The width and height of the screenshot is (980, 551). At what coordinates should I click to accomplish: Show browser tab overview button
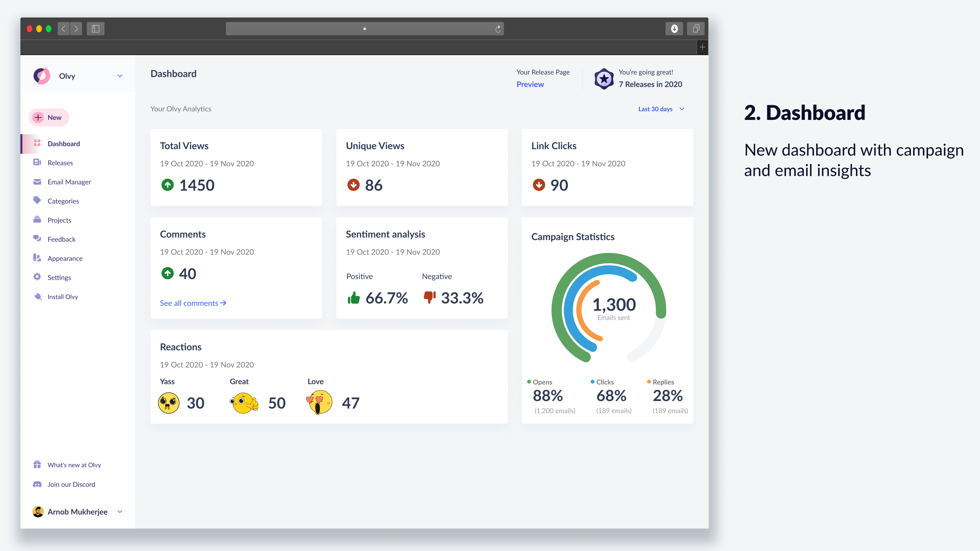pyautogui.click(x=696, y=29)
